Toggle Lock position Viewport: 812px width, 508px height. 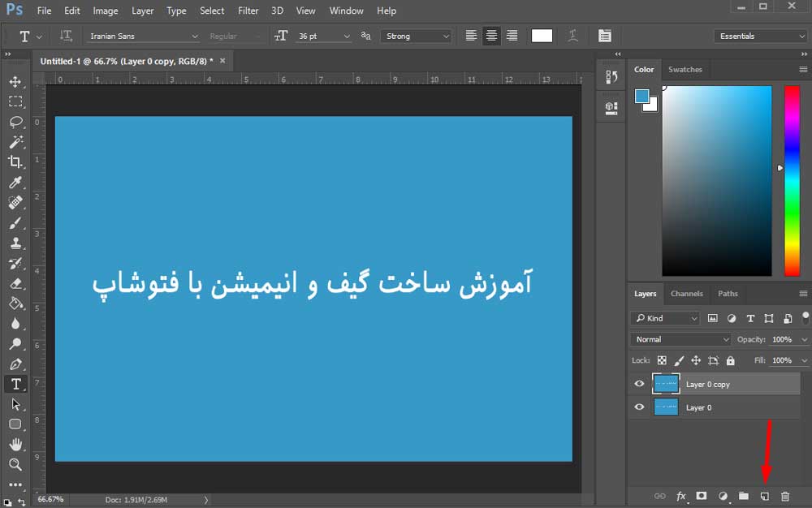click(x=696, y=360)
